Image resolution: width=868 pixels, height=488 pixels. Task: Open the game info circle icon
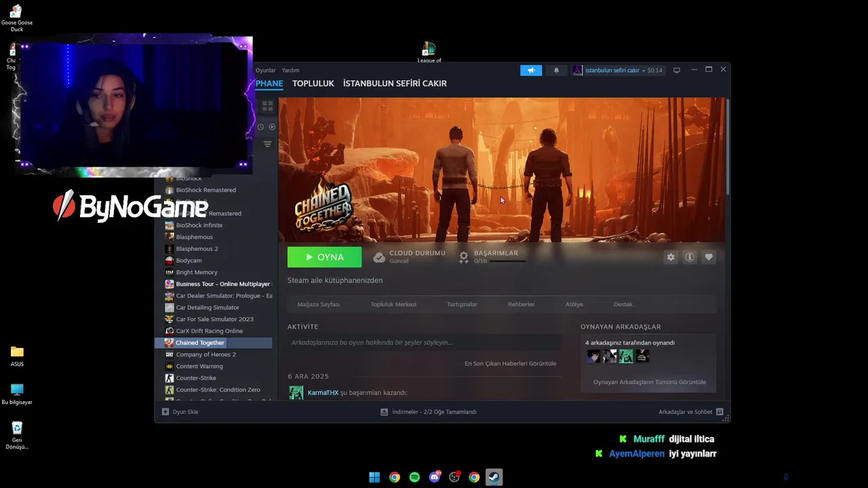[690, 257]
